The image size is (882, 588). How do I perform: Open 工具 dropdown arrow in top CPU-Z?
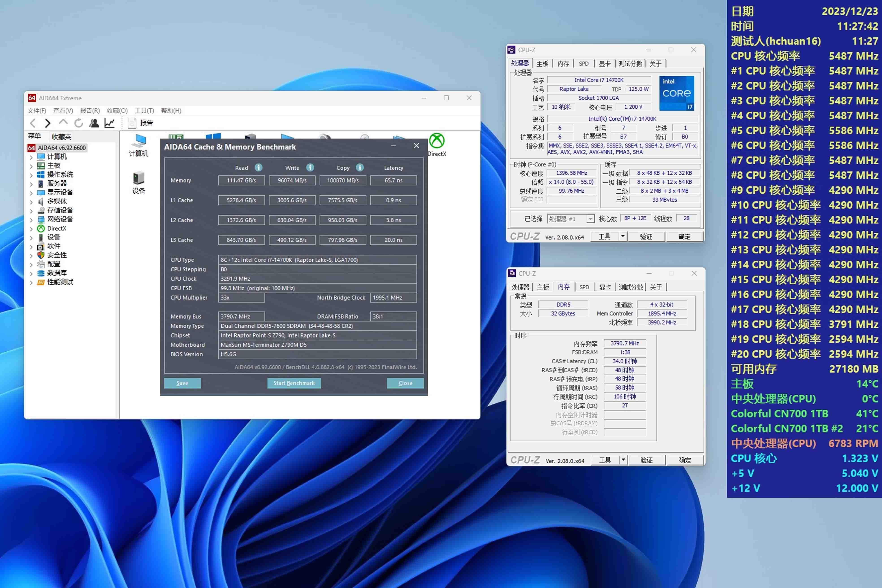click(x=623, y=236)
